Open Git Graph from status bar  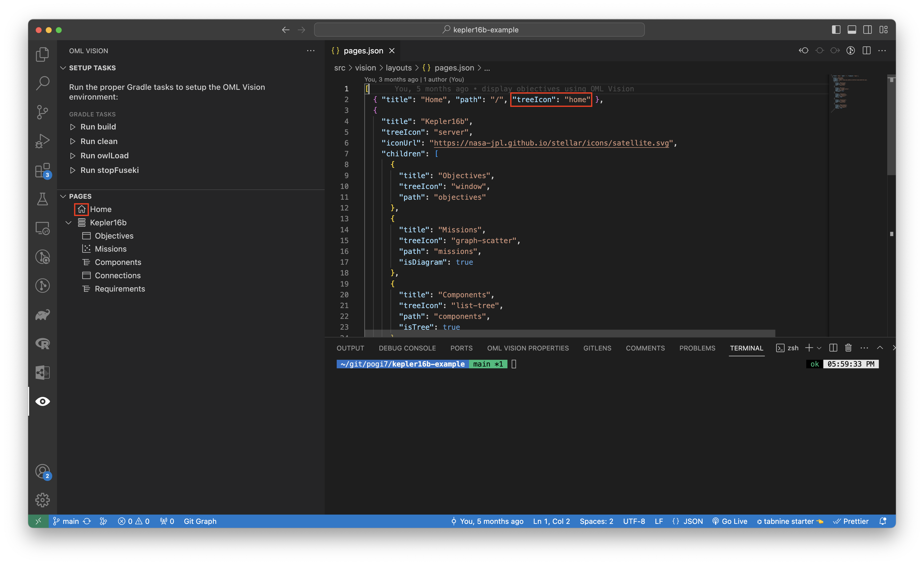pos(200,521)
